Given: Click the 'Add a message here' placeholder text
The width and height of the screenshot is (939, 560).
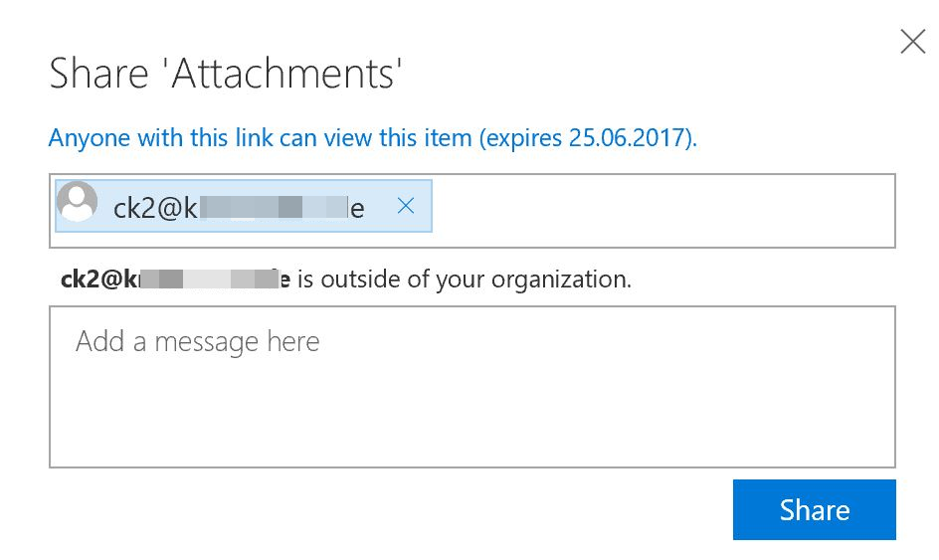Looking at the screenshot, I should coord(198,342).
